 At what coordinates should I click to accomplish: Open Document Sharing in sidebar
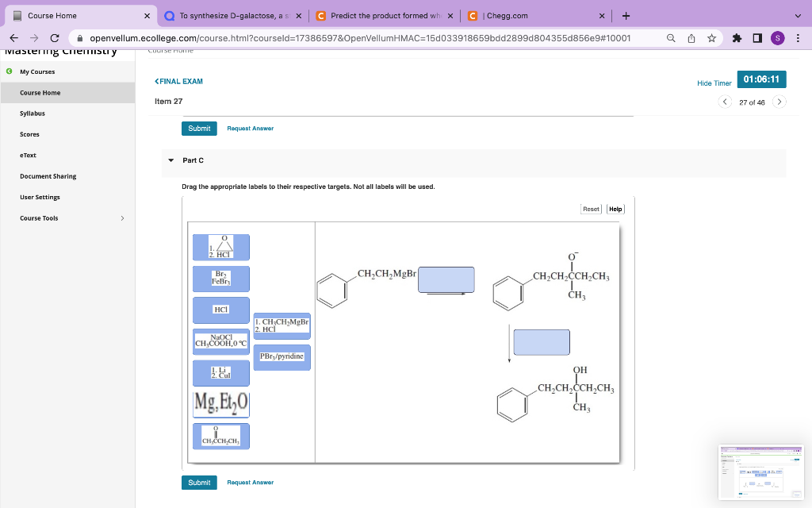coord(48,176)
